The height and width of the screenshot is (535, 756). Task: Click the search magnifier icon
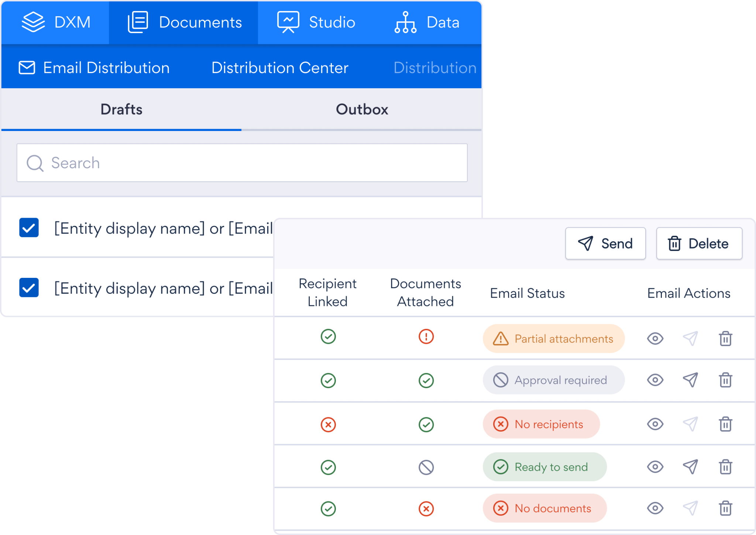click(x=35, y=163)
